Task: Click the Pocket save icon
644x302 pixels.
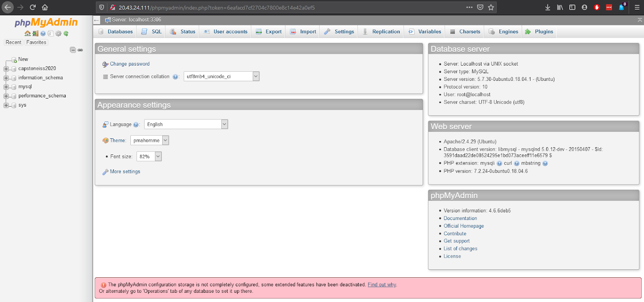Action: (x=480, y=7)
